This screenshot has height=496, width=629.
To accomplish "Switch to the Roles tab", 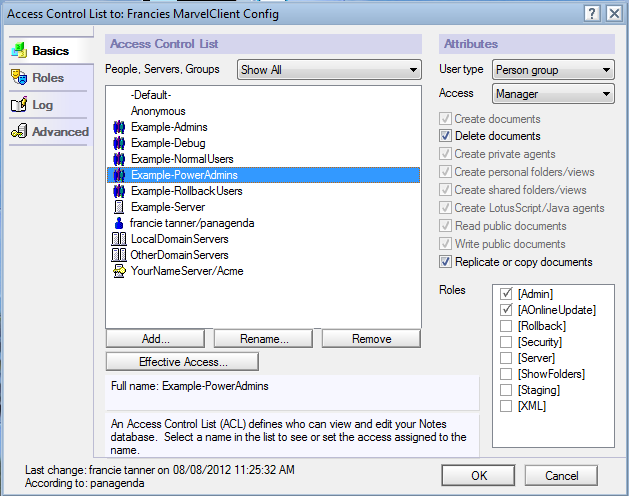I will pyautogui.click(x=48, y=77).
